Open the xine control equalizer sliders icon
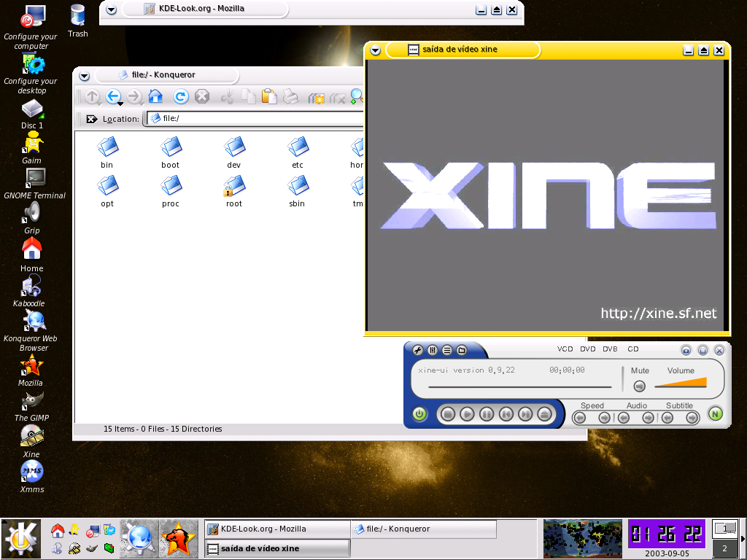The image size is (747, 560). click(x=433, y=351)
